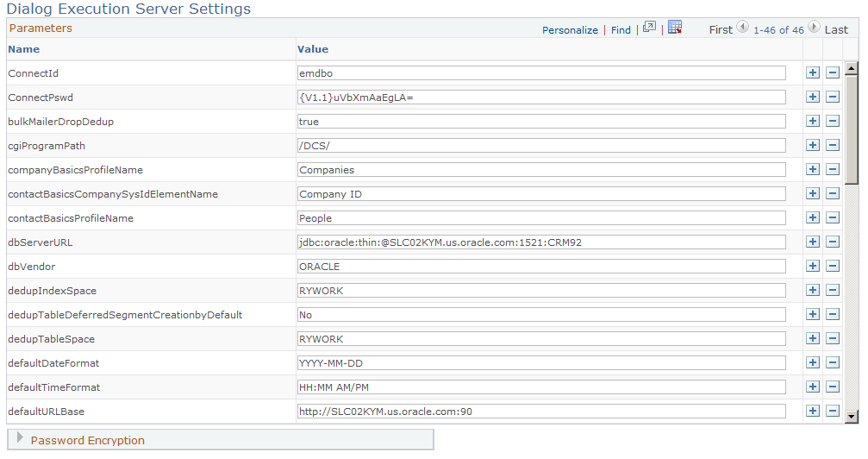Open the Find link
Screen dimensions: 868x459
621,30
